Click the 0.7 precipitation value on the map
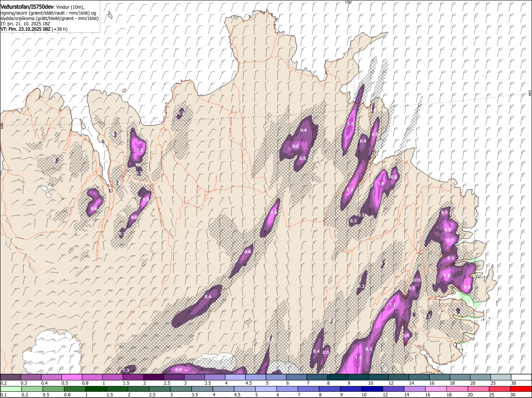This screenshot has height=398, width=532. click(x=450, y=241)
